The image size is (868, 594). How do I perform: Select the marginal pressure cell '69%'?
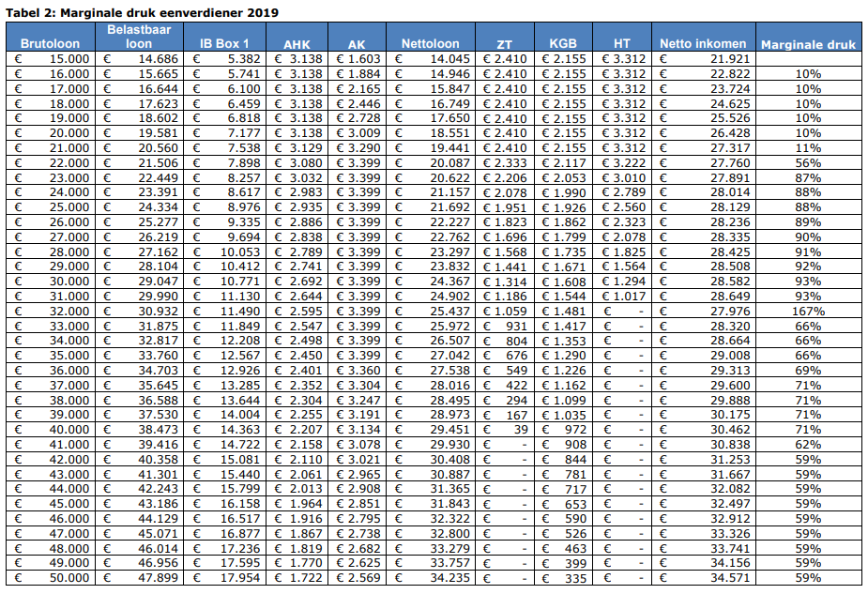(x=808, y=371)
